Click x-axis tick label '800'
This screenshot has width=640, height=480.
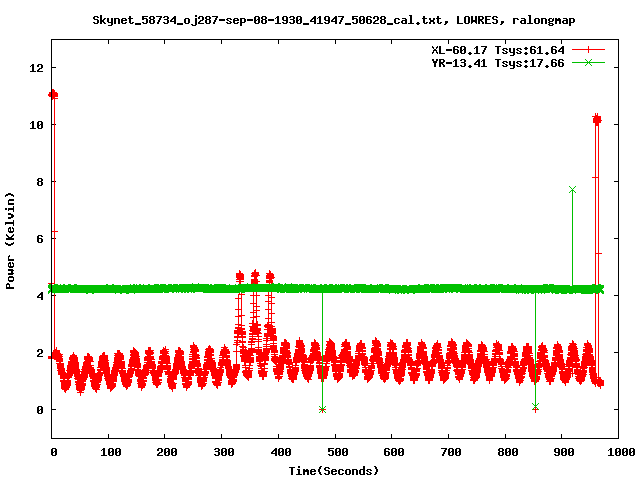tap(507, 452)
